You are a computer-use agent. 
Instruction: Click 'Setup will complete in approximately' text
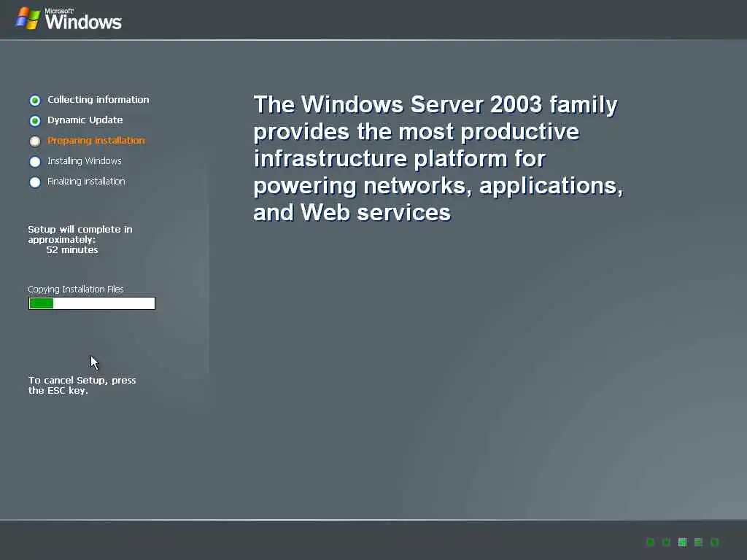click(80, 234)
